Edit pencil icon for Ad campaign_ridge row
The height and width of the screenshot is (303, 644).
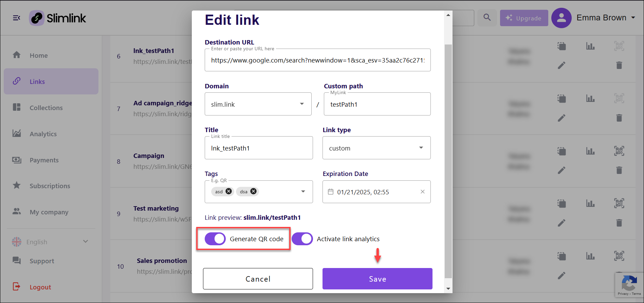pyautogui.click(x=562, y=118)
